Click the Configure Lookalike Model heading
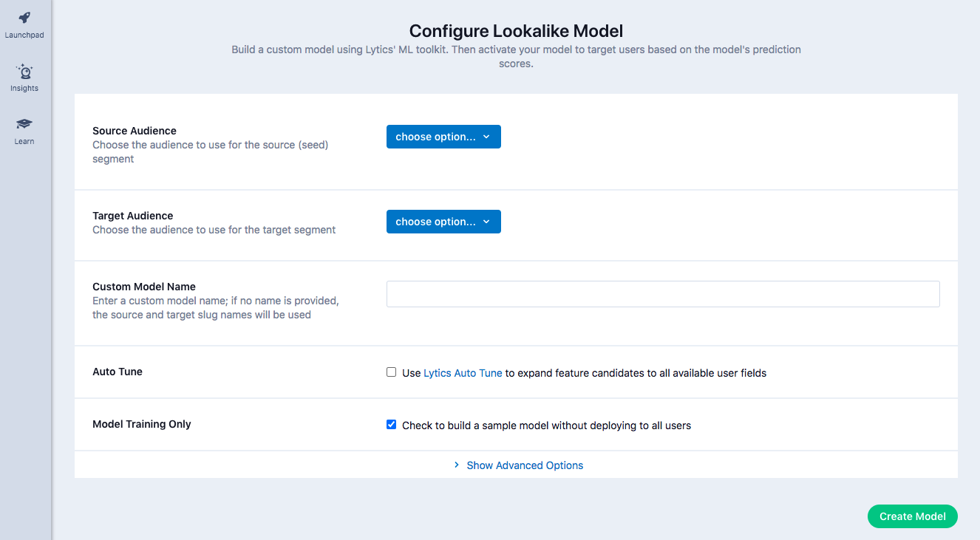Image resolution: width=980 pixels, height=540 pixels. click(516, 31)
